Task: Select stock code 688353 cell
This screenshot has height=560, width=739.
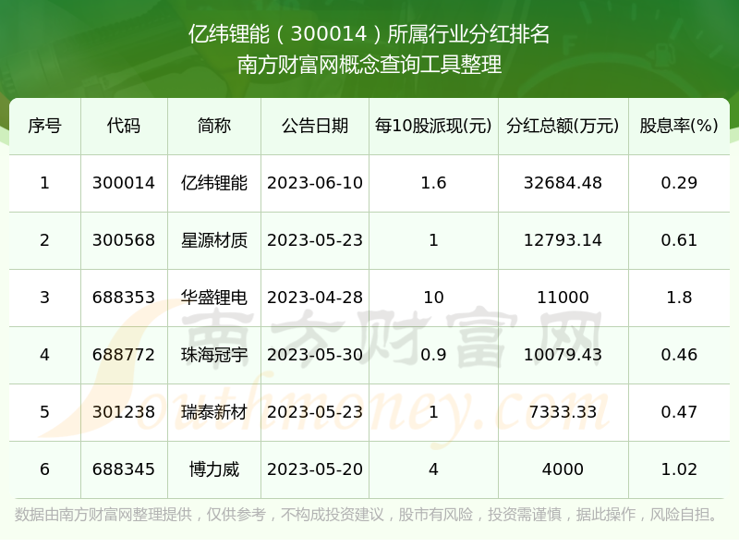Action: pos(124,298)
